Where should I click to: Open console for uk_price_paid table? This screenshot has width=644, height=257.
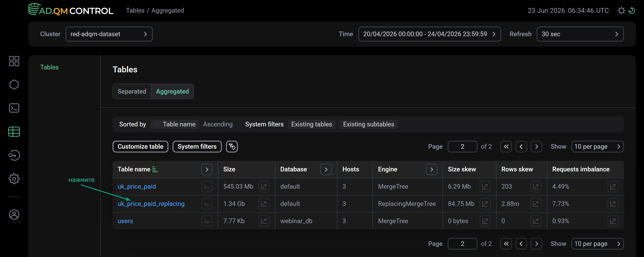(x=207, y=187)
